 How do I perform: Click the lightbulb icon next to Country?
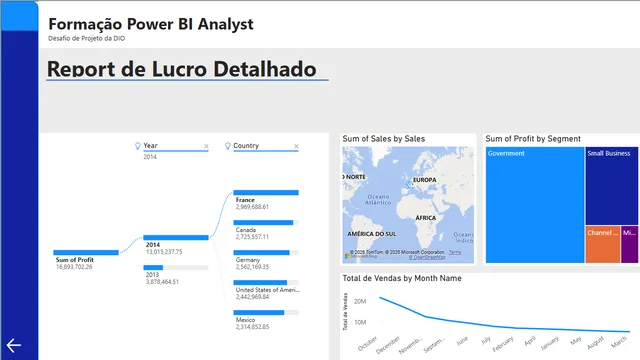pos(228,146)
